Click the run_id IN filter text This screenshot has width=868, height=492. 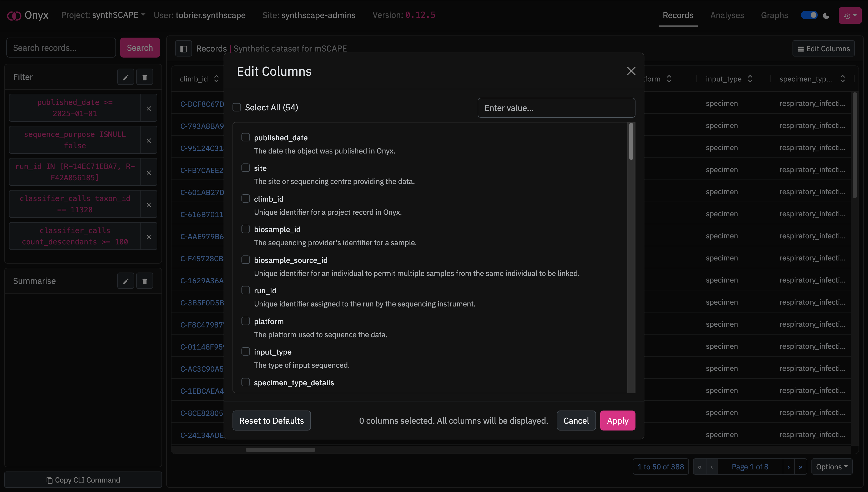pos(75,172)
